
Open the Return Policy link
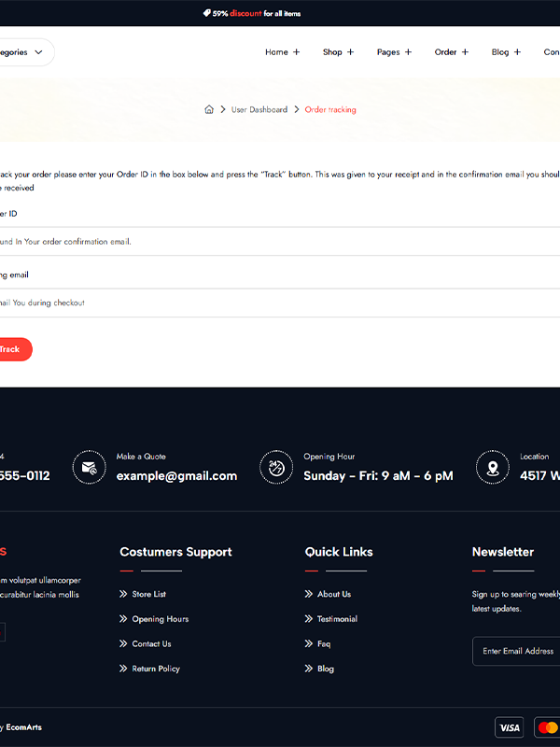coord(156,669)
